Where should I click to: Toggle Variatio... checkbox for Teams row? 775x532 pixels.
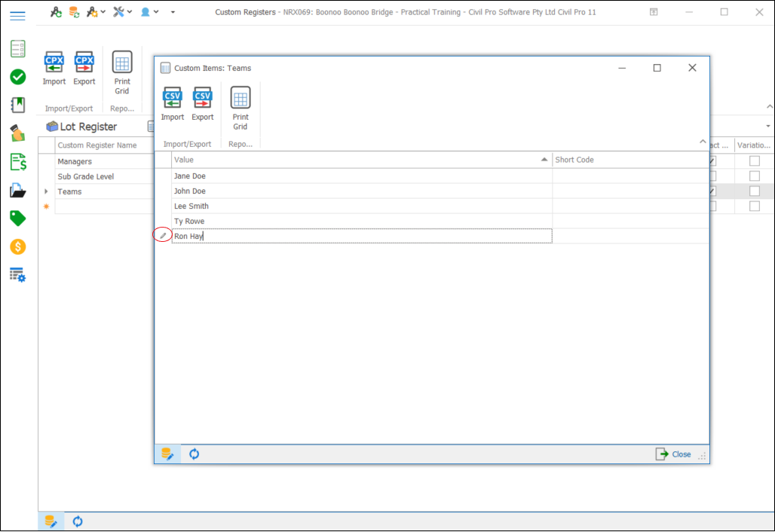click(x=754, y=191)
